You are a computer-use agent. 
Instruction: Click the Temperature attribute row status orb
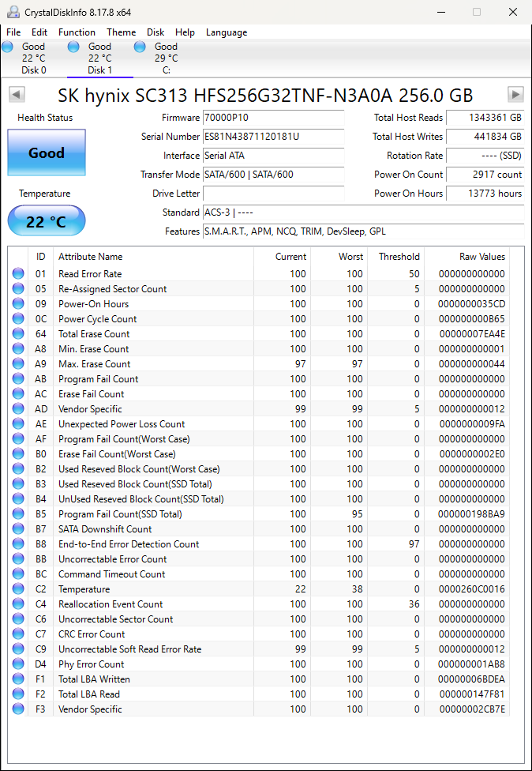pyautogui.click(x=18, y=589)
